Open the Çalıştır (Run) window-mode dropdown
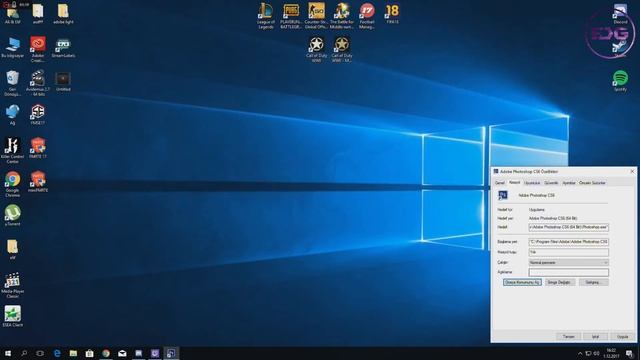The height and width of the screenshot is (360, 640). 569,262
